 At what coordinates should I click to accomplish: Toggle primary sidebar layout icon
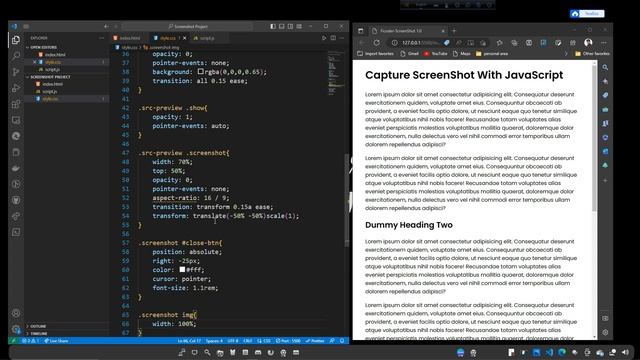pos(273,27)
